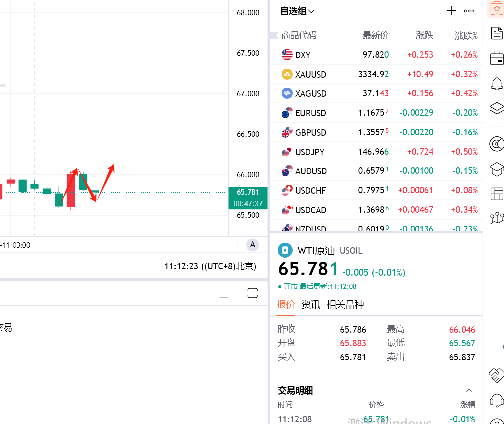This screenshot has width=504, height=424.
Task: Select the USDJPY row in watchlist
Action: [x=376, y=152]
